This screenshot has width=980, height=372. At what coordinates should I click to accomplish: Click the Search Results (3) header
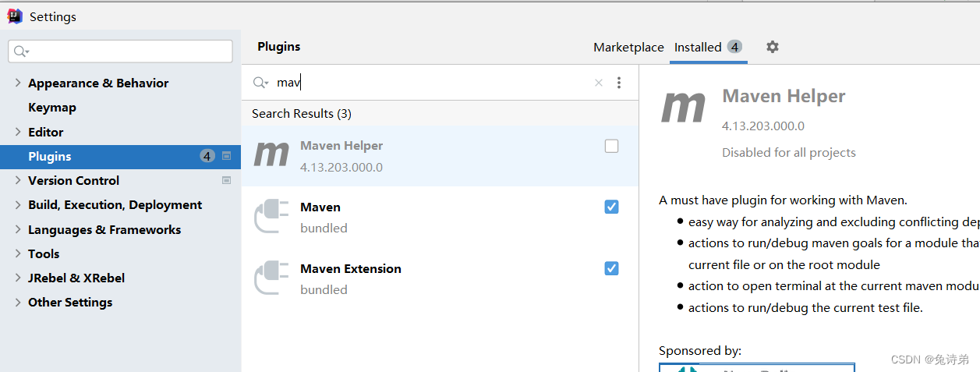click(x=302, y=114)
